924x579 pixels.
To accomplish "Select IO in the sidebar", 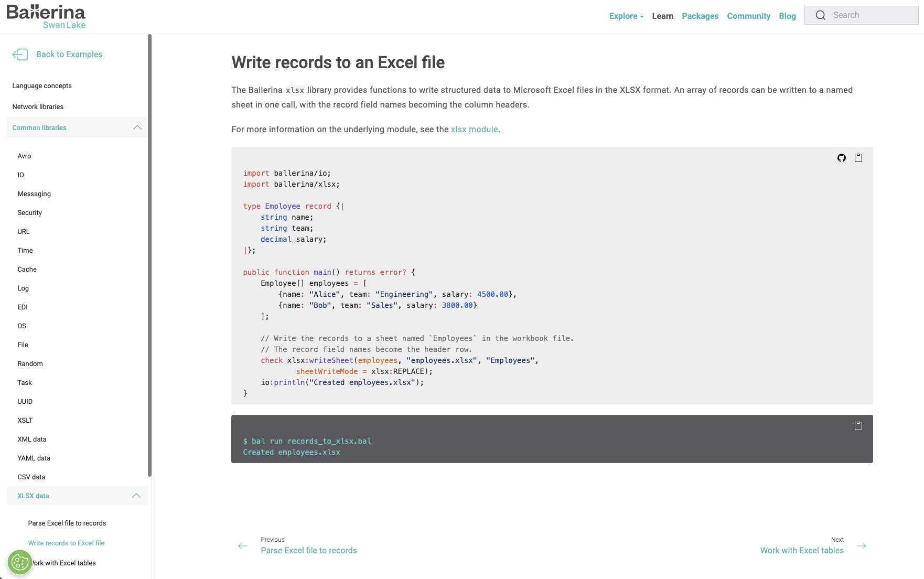I will tap(20, 175).
